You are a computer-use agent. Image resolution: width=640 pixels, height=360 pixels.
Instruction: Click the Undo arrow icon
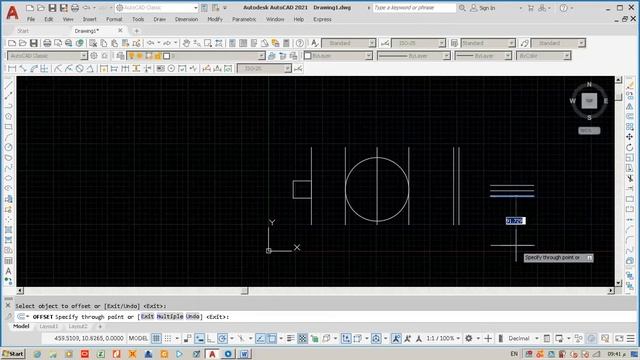click(150, 43)
